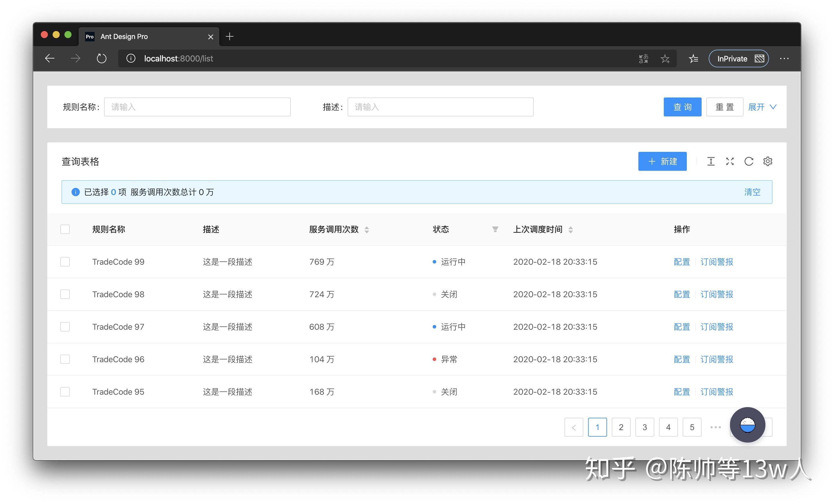Click the floating rice bowl button

[x=747, y=425]
